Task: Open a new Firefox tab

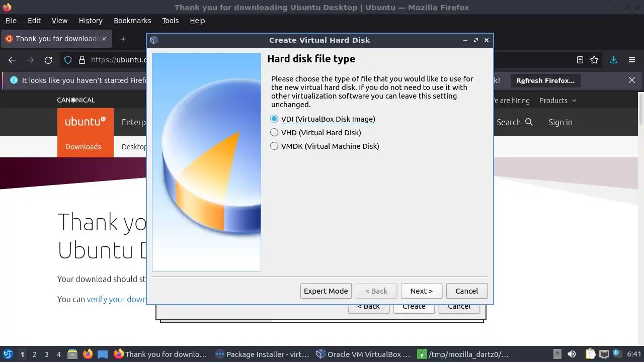Action: (x=123, y=39)
